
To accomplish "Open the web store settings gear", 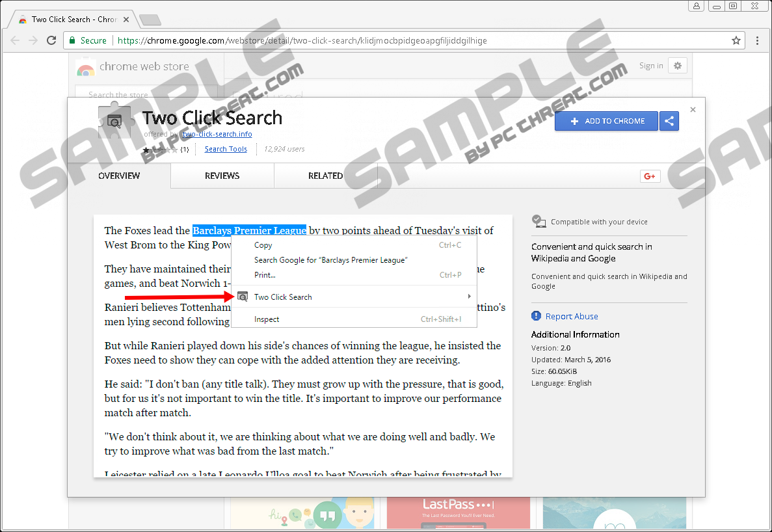I will (x=678, y=66).
